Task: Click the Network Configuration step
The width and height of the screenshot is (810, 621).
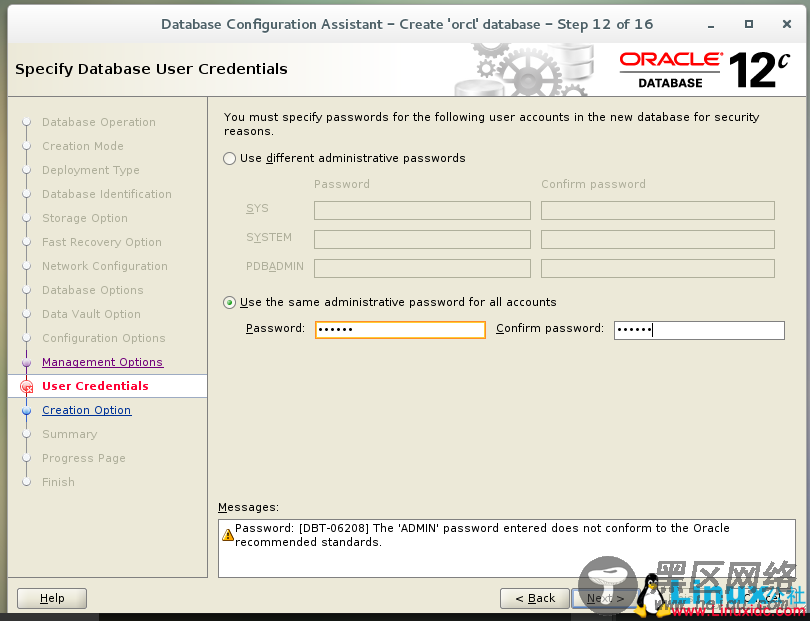Action: (105, 266)
